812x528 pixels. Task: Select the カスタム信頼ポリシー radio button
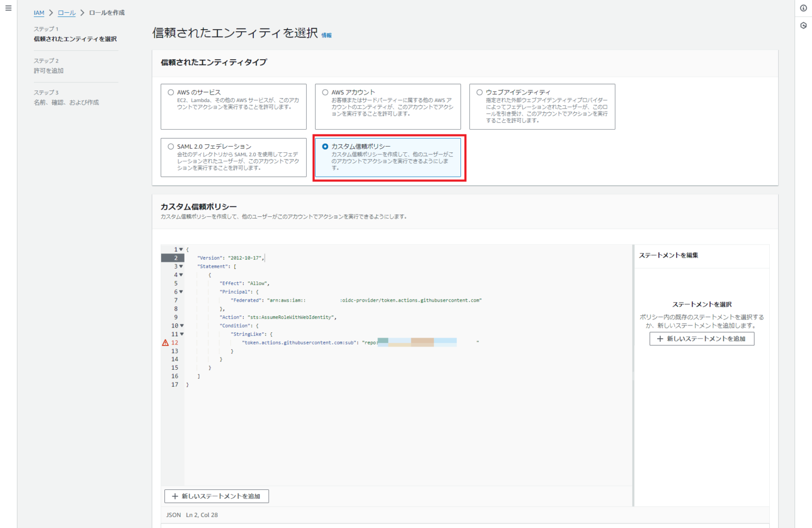(x=325, y=146)
